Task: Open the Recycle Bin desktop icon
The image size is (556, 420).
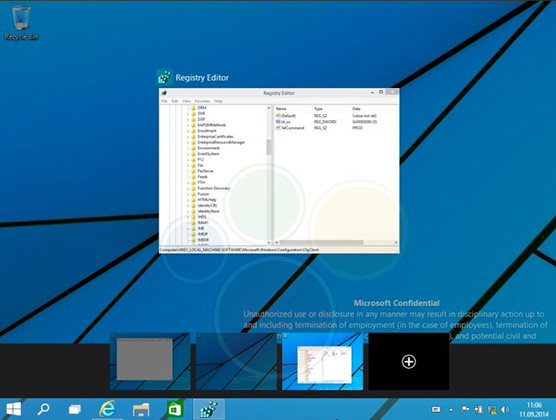Action: [x=21, y=23]
